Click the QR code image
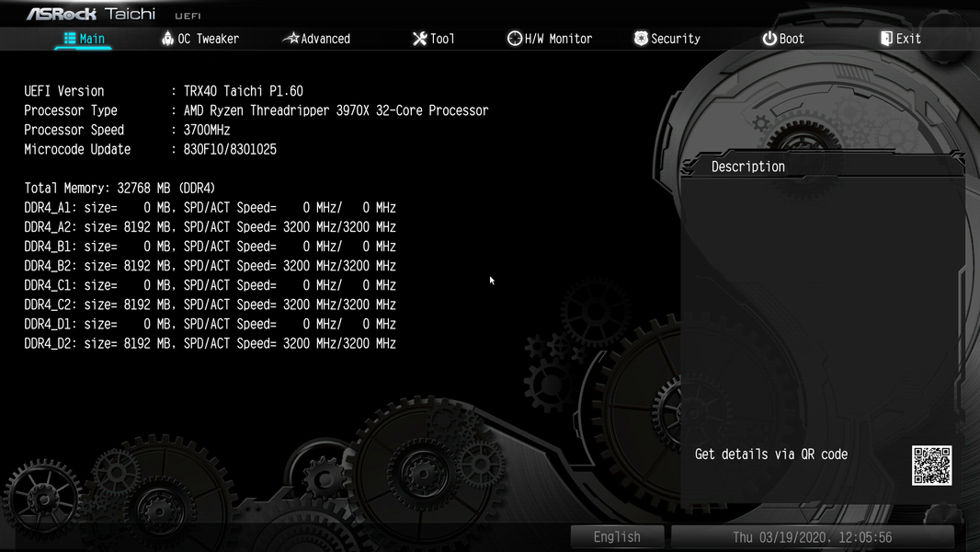This screenshot has width=980, height=552. pyautogui.click(x=932, y=466)
